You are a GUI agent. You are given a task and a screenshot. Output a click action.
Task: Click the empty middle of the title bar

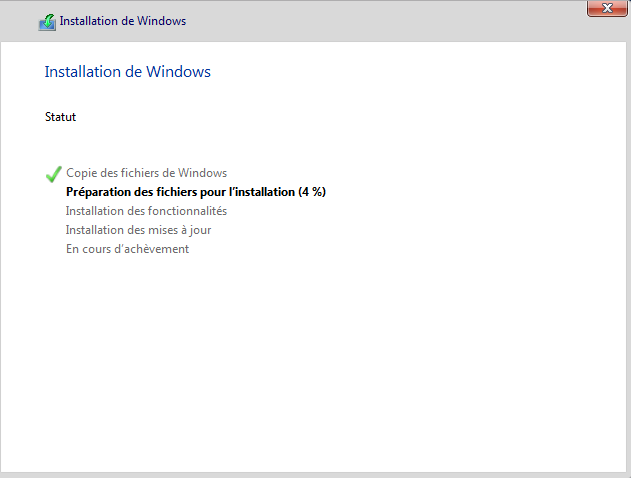coord(380,21)
